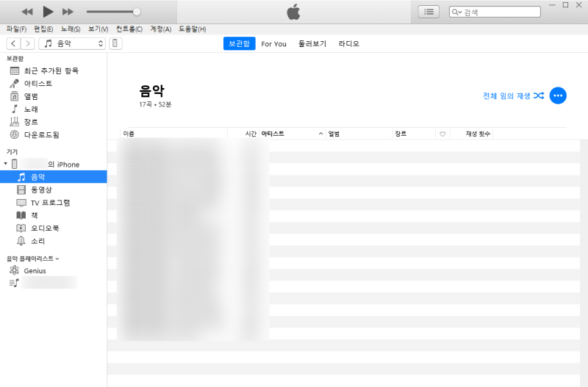Image resolution: width=588 pixels, height=387 pixels.
Task: Open the 보기(V) menu
Action: tap(98, 29)
